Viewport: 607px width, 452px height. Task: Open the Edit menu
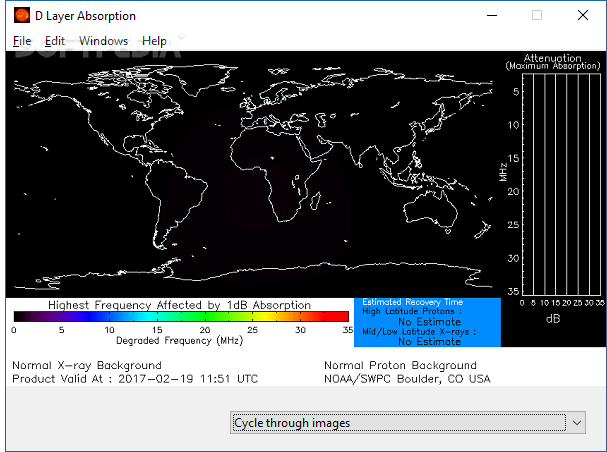[x=55, y=41]
